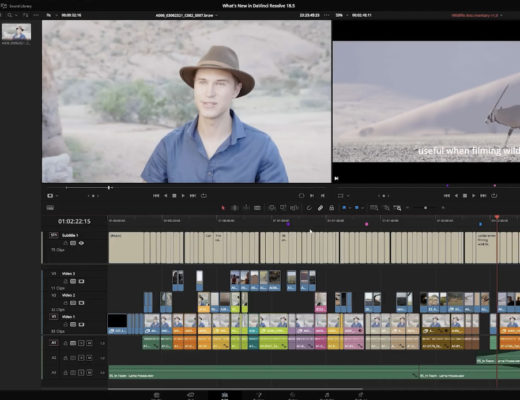Open the Marker color dropdown arrow
520x400 pixels.
(x=362, y=208)
